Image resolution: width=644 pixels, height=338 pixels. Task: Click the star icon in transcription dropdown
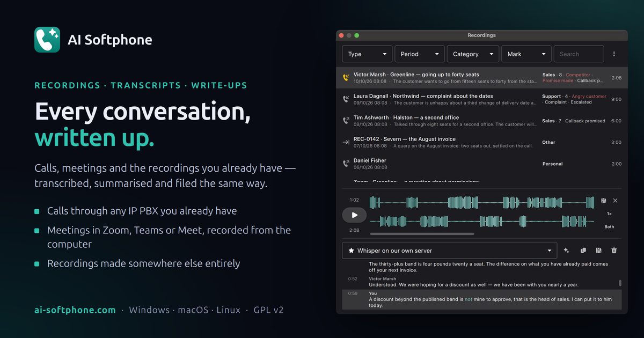352,251
